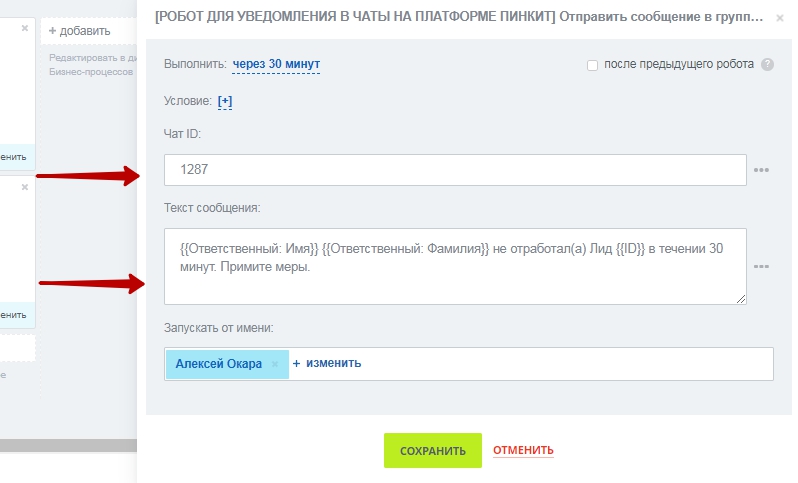Viewport: 798px width, 483px height.
Task: Enable the 'после предыдущего робота' checkbox
Action: pos(593,65)
